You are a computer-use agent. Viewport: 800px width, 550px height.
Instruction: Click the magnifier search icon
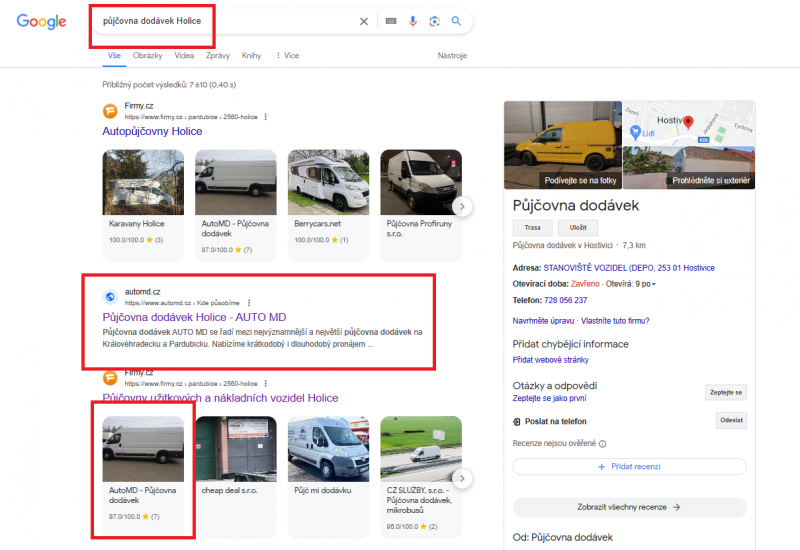[x=456, y=21]
